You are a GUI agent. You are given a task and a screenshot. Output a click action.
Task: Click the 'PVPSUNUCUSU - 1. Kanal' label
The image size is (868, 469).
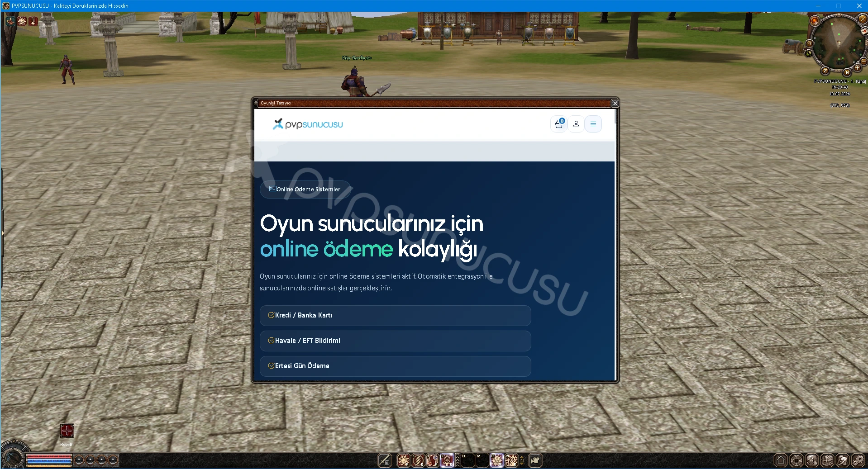(x=839, y=81)
